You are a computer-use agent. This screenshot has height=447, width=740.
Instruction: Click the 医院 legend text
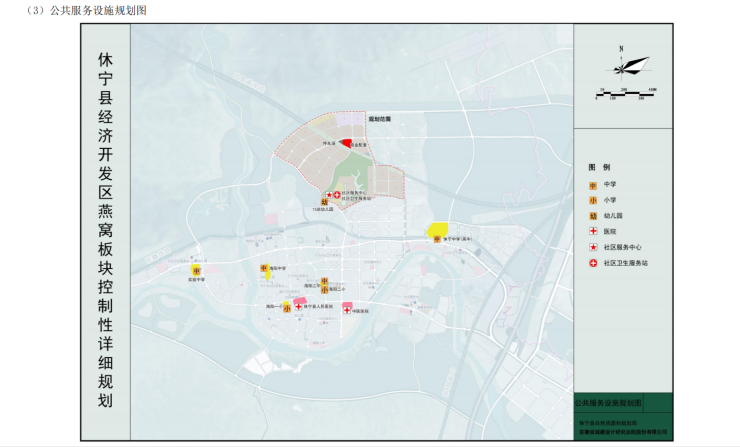click(x=610, y=231)
